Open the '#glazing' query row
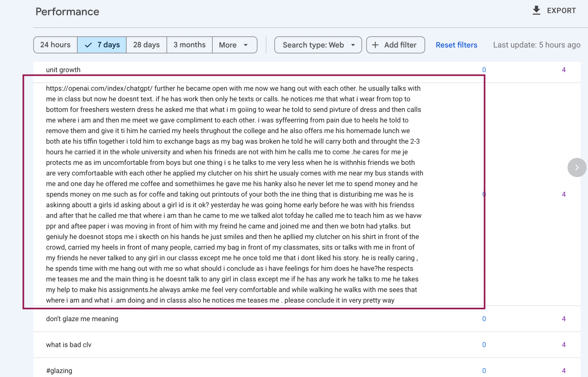 [59, 371]
